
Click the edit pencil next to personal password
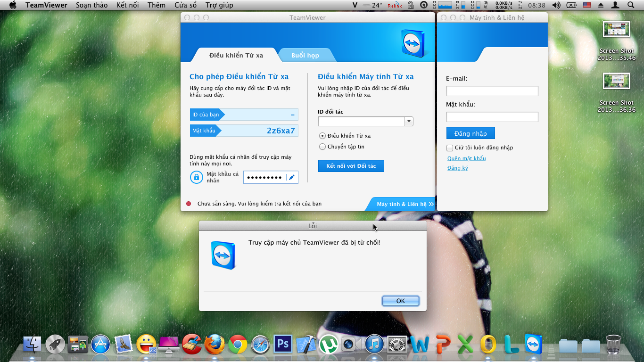(292, 177)
